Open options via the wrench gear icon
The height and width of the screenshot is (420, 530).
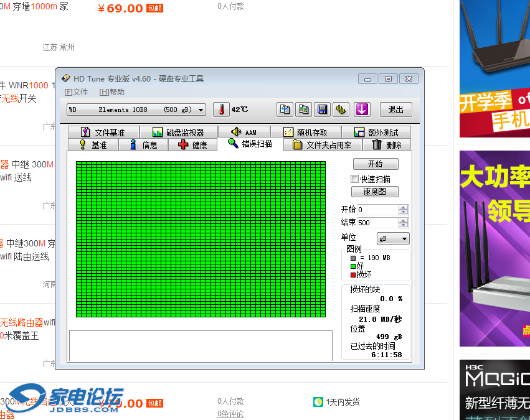(x=341, y=110)
